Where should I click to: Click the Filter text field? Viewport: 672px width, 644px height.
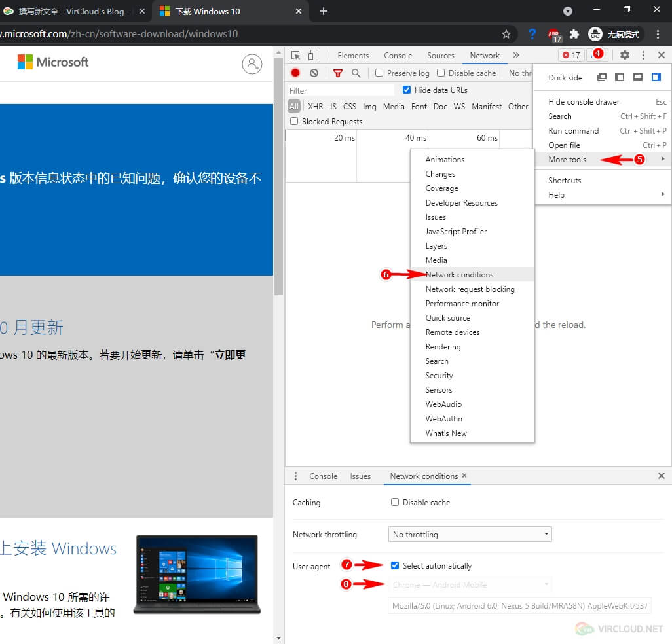pyautogui.click(x=341, y=90)
